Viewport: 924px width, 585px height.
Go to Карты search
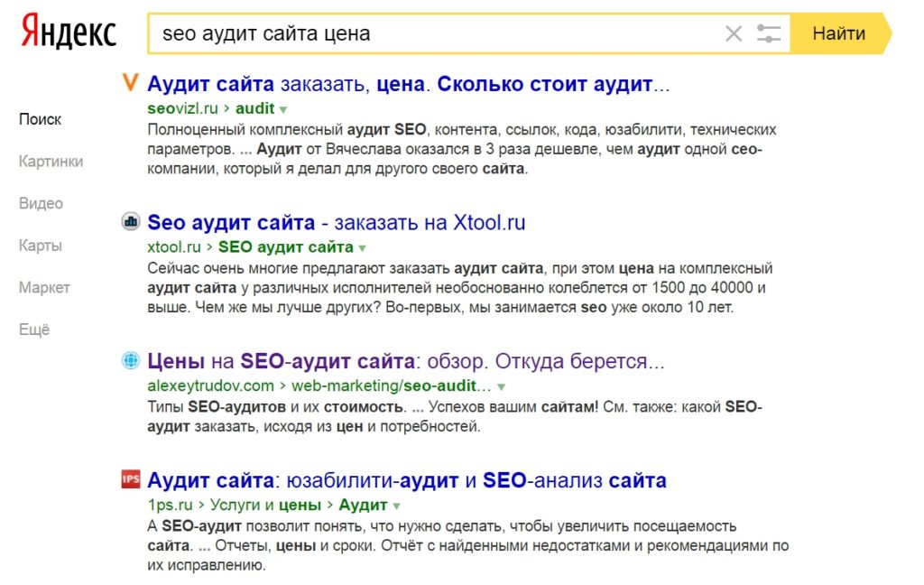click(41, 245)
